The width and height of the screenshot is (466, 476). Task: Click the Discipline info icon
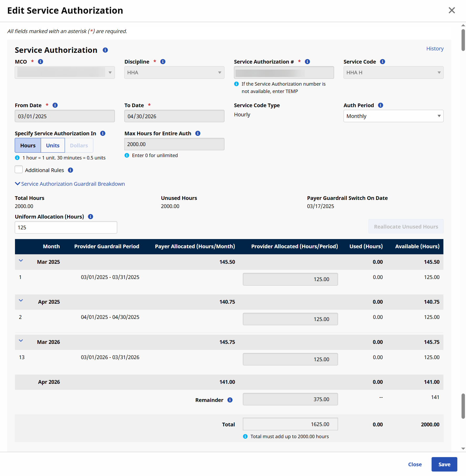[163, 62]
